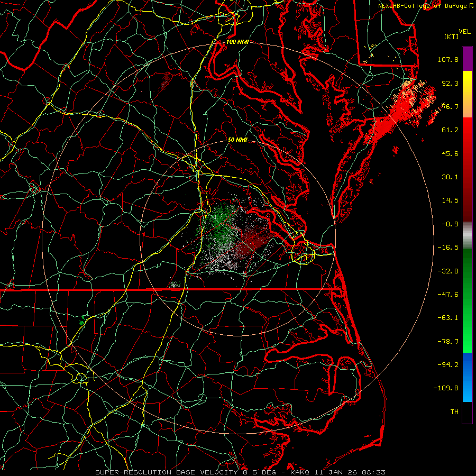The height and width of the screenshot is (476, 476).
Task: Select the 14.5 value on the velocity scale
Action: click(450, 200)
